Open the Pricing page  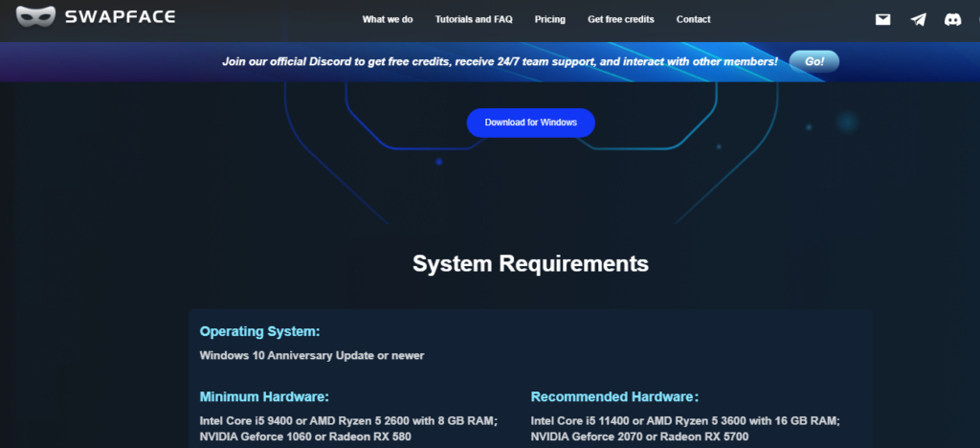(549, 19)
